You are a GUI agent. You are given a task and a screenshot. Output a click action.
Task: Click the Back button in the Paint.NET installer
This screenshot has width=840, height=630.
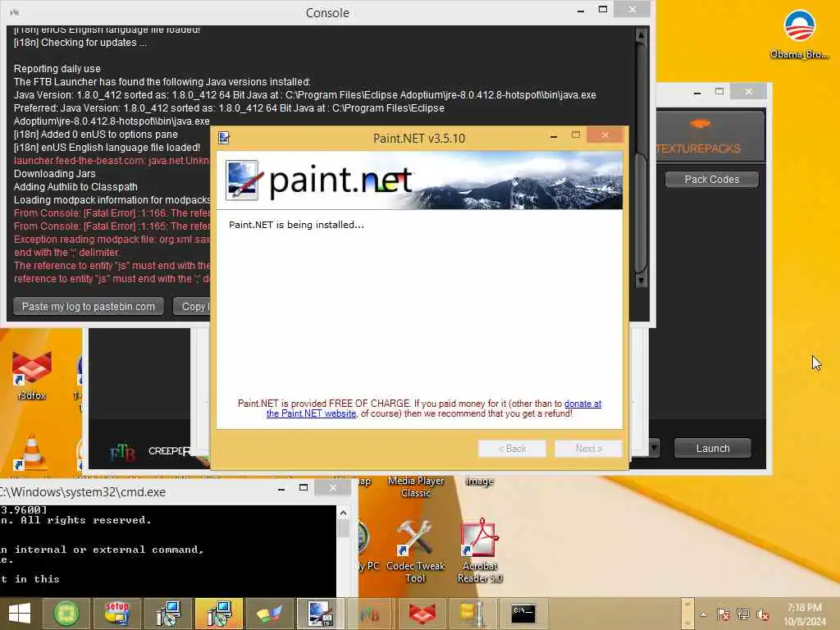tap(512, 449)
